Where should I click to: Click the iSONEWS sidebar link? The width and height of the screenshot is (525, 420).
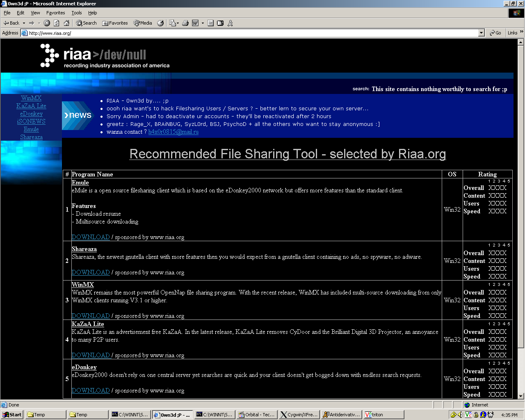tap(31, 121)
